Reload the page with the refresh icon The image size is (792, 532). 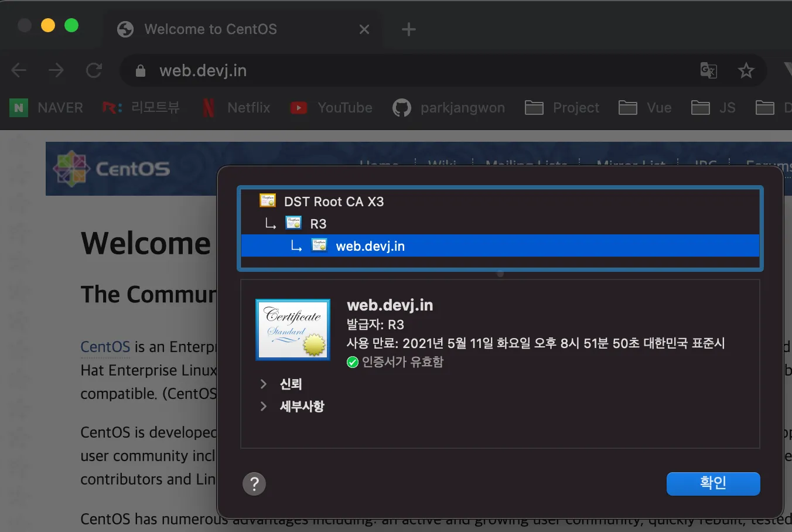94,71
